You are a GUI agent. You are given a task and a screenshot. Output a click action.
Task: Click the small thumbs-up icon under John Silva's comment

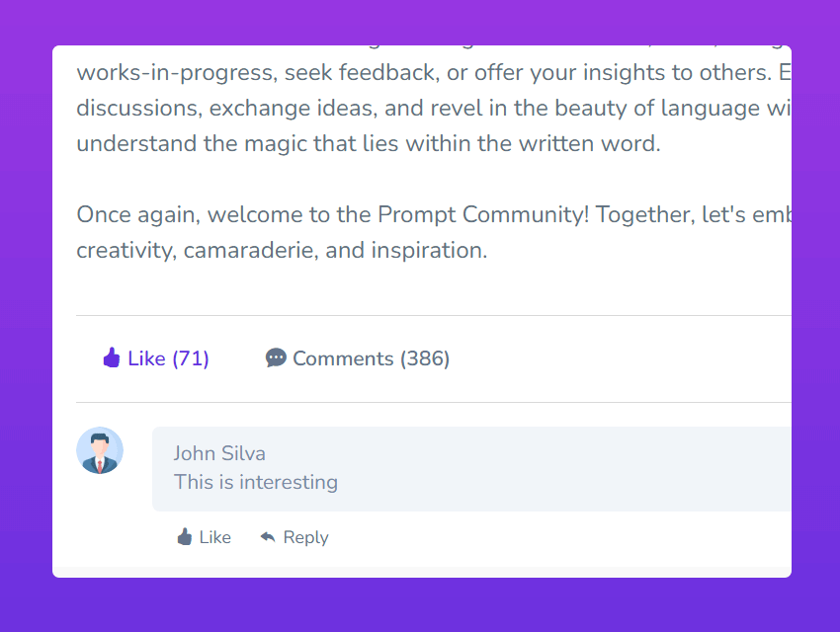pos(185,537)
